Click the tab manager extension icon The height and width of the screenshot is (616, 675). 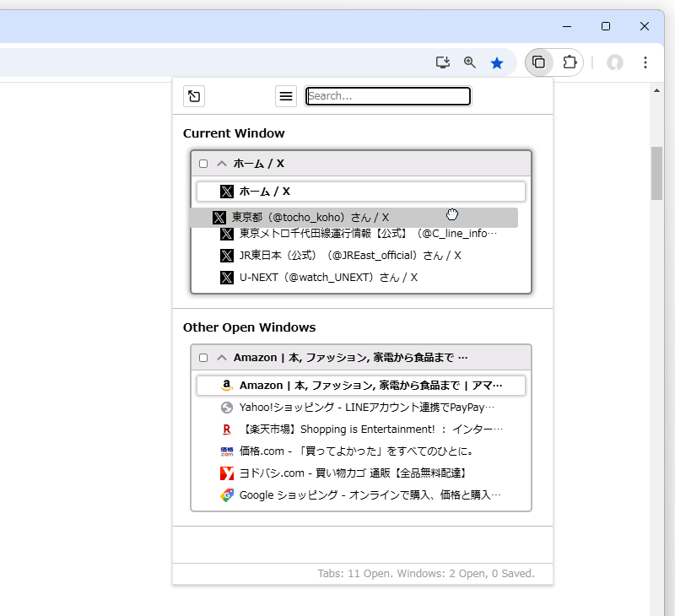(538, 62)
